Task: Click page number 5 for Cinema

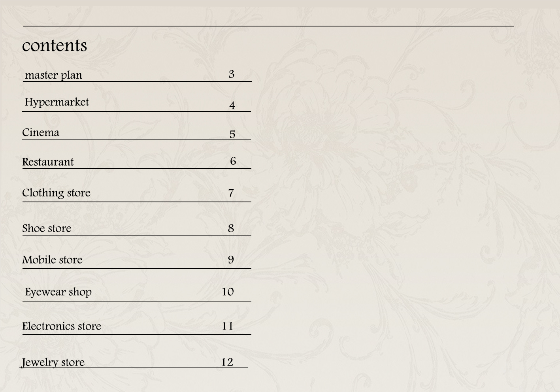Action: pos(232,134)
